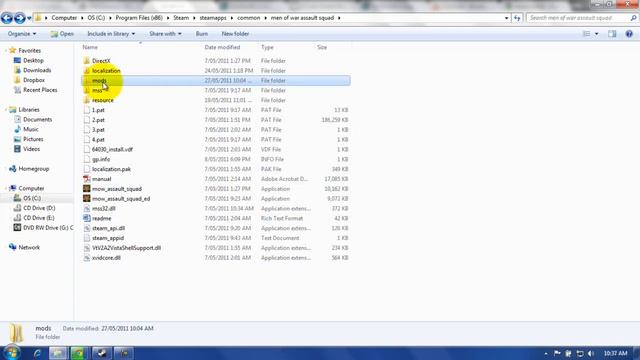Screen dimensions: 640x360
Task: Go back with the Back arrow button
Action: point(7,18)
